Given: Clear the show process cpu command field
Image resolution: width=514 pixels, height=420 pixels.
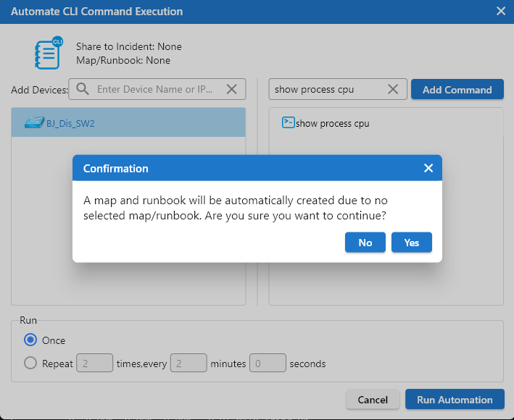Looking at the screenshot, I should point(393,89).
